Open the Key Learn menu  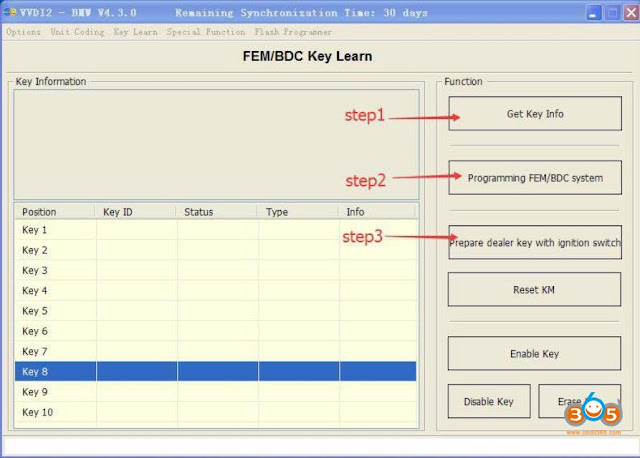pos(136,32)
